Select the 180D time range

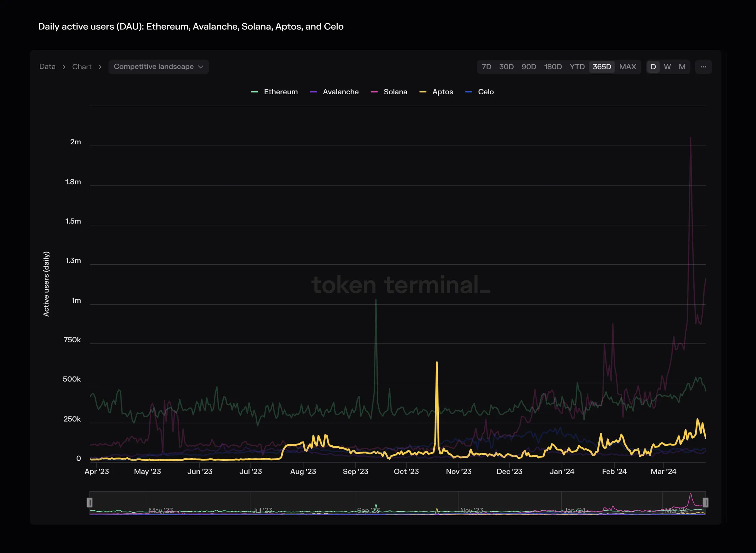click(553, 67)
